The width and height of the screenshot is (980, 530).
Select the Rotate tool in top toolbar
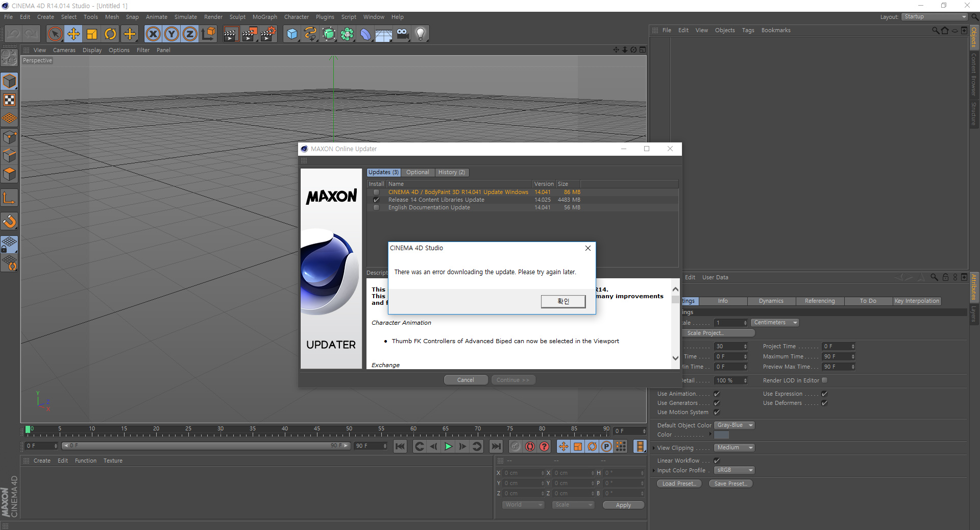point(110,34)
